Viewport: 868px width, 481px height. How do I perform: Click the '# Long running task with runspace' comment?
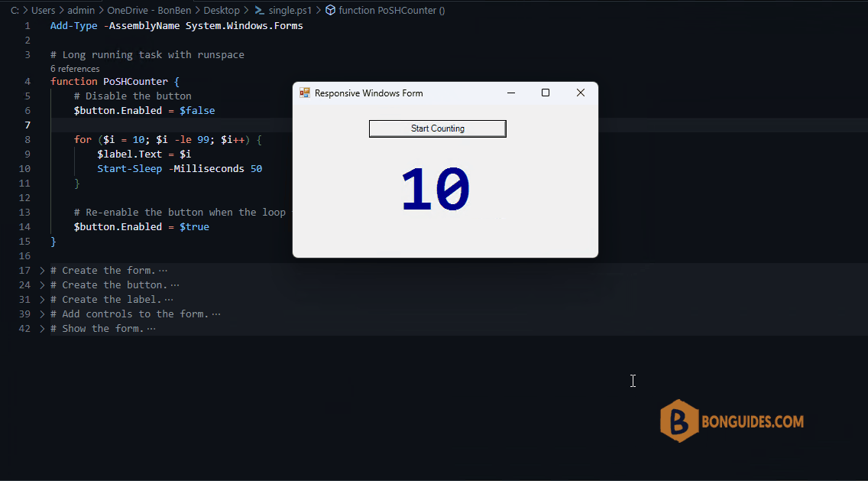click(147, 54)
